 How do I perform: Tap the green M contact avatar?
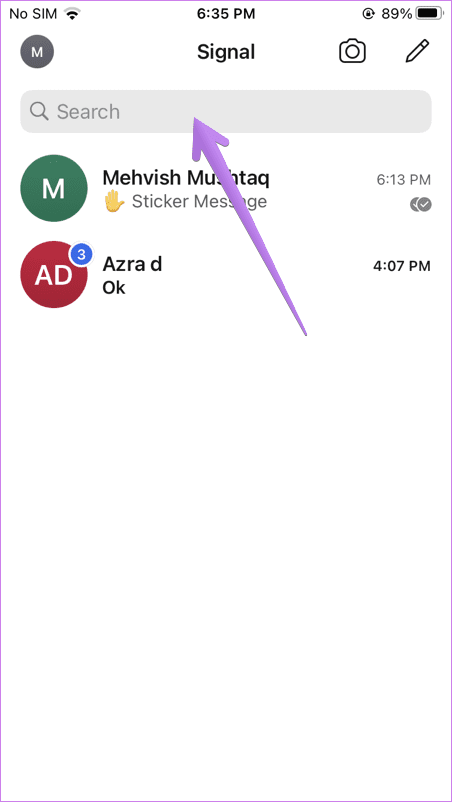point(54,188)
